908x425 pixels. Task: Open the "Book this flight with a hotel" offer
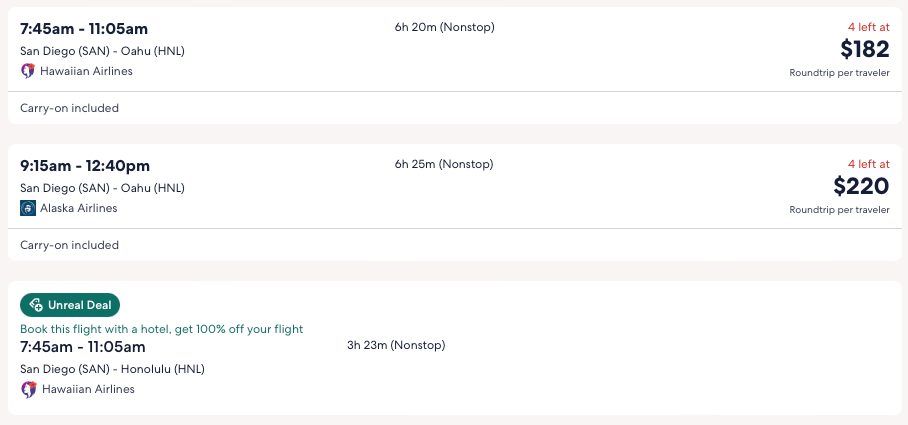[x=161, y=329]
